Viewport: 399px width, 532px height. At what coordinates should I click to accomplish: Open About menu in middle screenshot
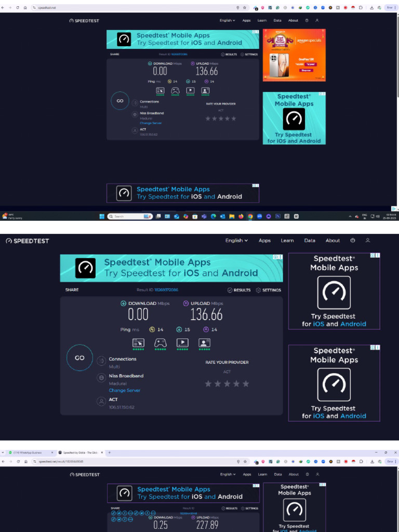[x=332, y=241]
